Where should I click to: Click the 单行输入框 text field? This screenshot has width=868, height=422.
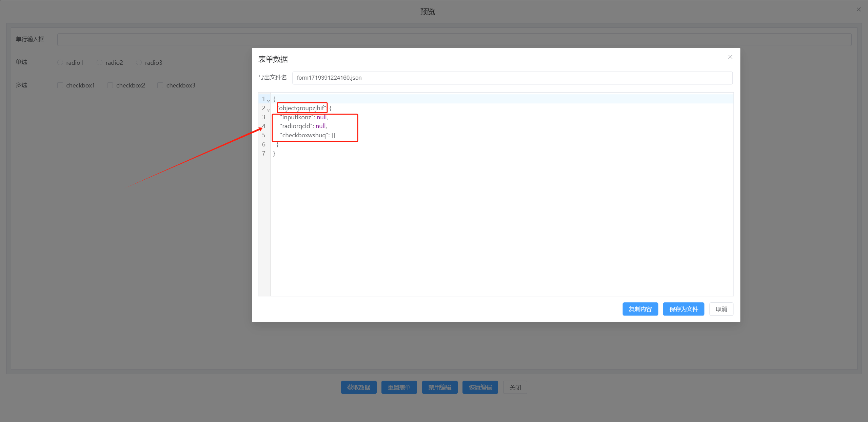(x=454, y=40)
